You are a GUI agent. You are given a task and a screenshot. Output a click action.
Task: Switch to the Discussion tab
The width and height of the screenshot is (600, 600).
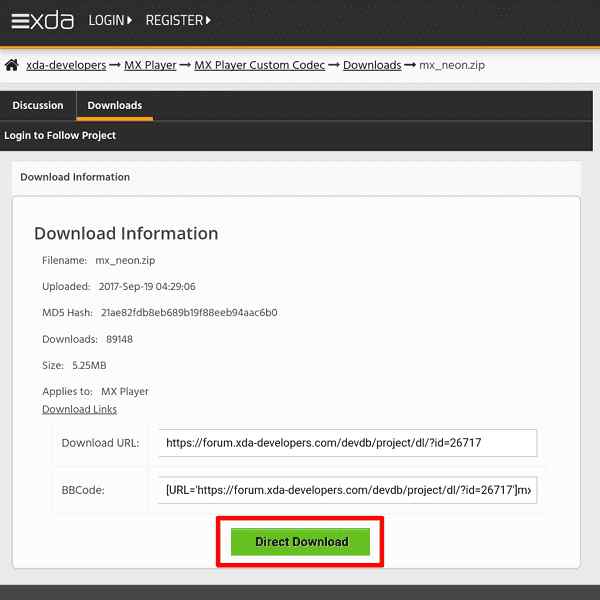point(38,105)
